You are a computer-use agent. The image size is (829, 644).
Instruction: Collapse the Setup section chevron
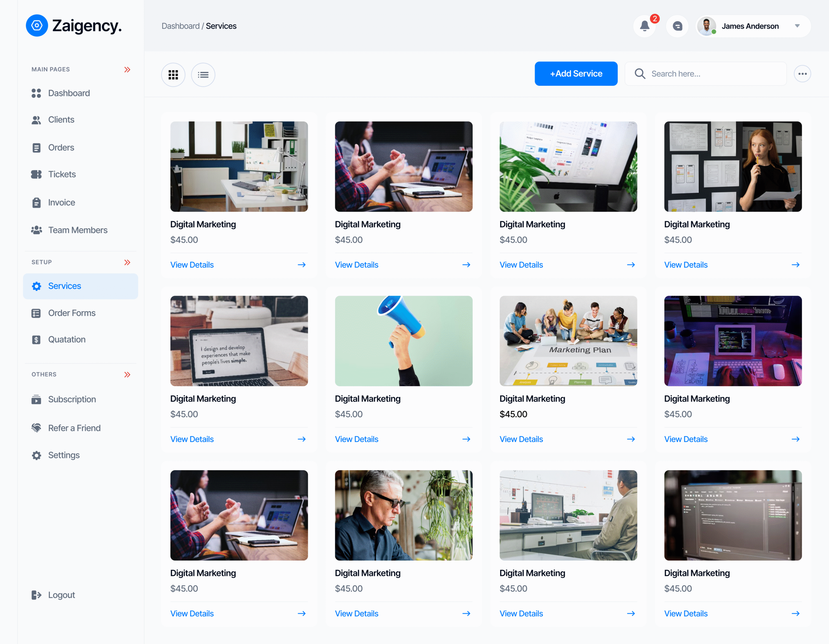[x=127, y=262]
